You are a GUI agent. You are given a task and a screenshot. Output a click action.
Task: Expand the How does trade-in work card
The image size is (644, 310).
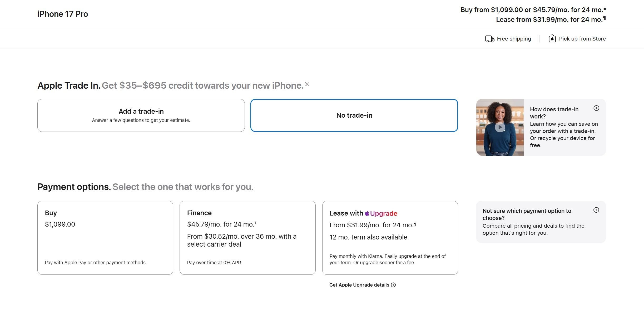596,108
